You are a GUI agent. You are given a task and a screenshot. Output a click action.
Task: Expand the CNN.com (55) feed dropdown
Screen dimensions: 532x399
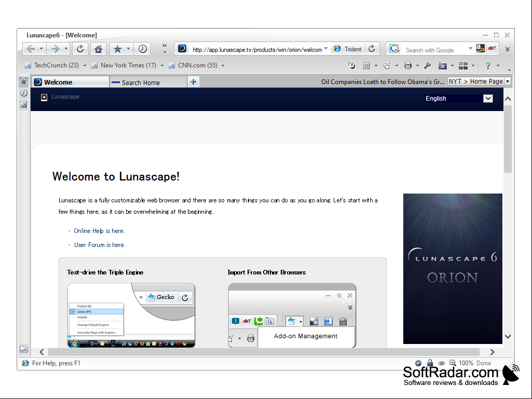(x=223, y=65)
